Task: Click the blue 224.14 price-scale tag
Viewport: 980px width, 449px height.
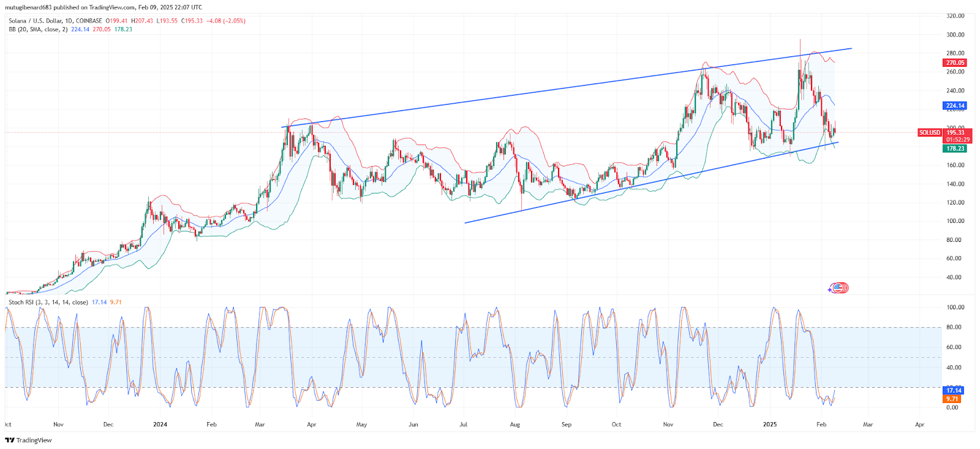Action: [955, 105]
